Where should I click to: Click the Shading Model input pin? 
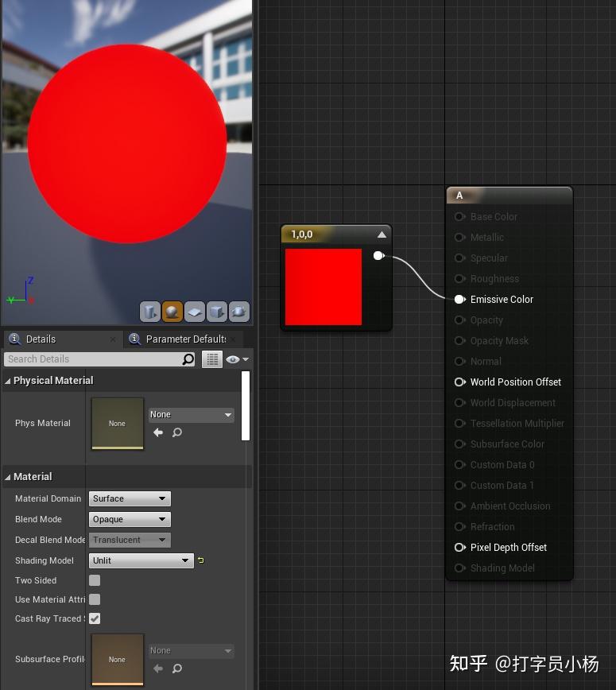459,568
